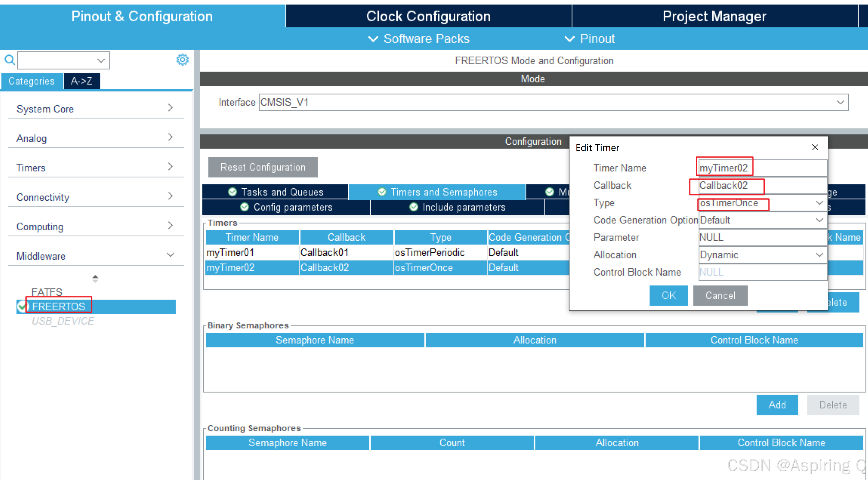
Task: Open the settings gear icon
Action: point(182,60)
